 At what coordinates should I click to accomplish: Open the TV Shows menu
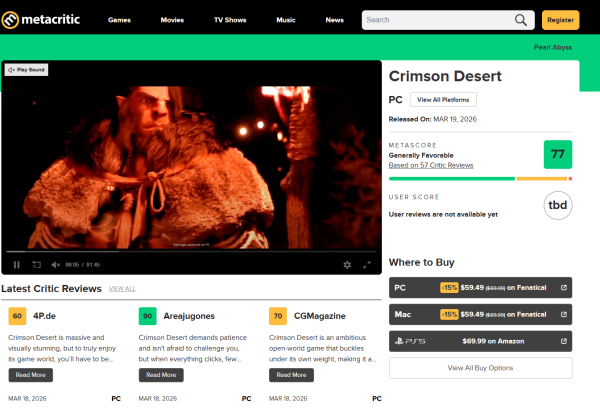[x=231, y=20]
